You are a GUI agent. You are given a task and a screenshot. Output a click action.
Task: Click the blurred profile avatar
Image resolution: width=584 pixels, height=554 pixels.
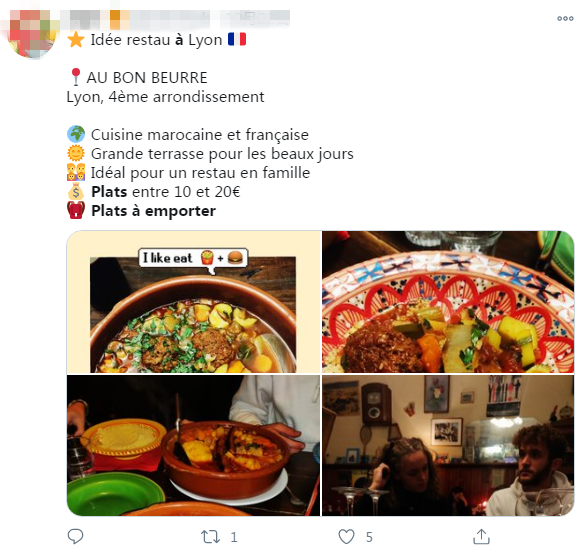click(33, 34)
